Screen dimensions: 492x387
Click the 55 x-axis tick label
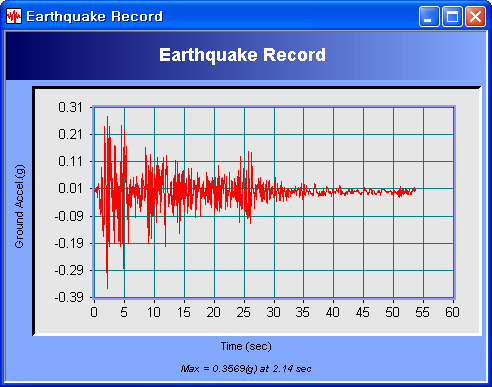422,312
